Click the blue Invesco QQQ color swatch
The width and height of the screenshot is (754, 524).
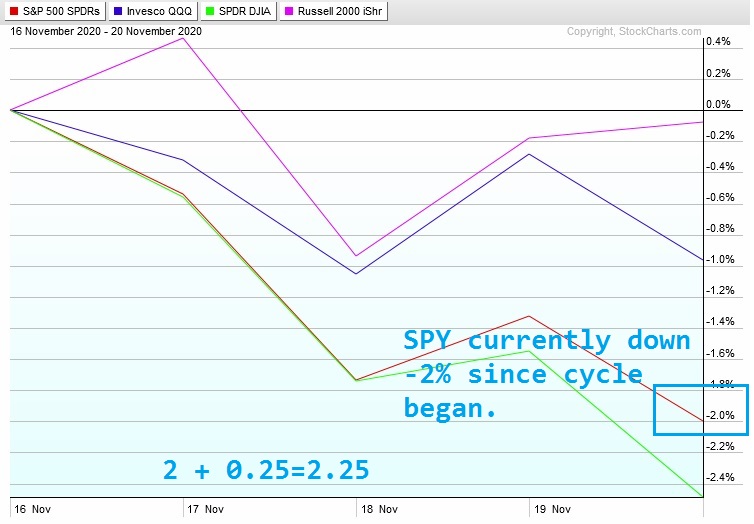coord(118,11)
